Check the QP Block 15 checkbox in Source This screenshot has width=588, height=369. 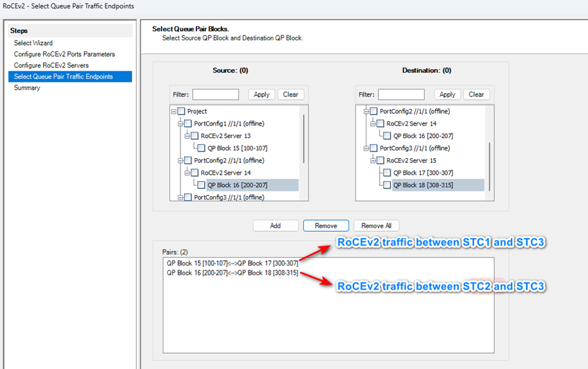(x=201, y=148)
